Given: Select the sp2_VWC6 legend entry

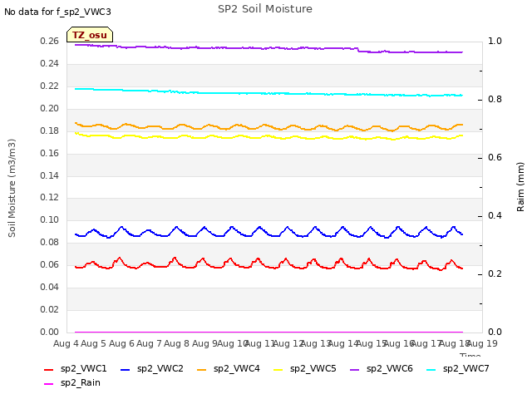Looking at the screenshot, I should click(382, 369).
